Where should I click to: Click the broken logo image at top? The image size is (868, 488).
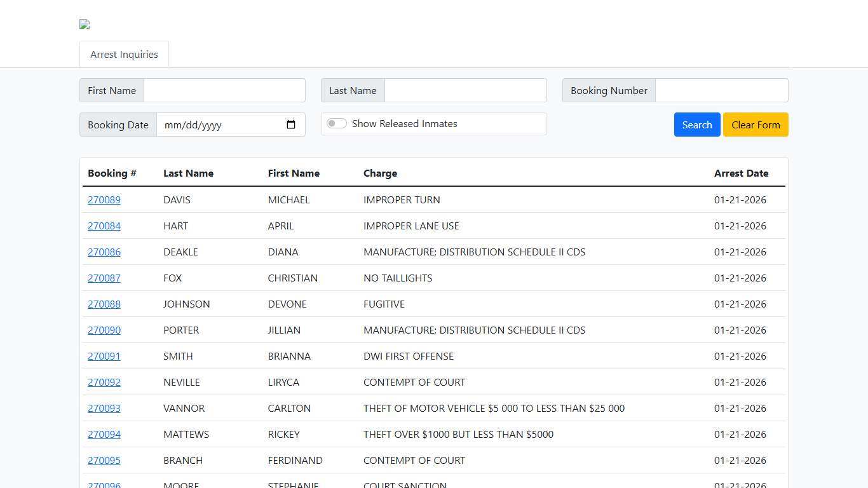(85, 25)
